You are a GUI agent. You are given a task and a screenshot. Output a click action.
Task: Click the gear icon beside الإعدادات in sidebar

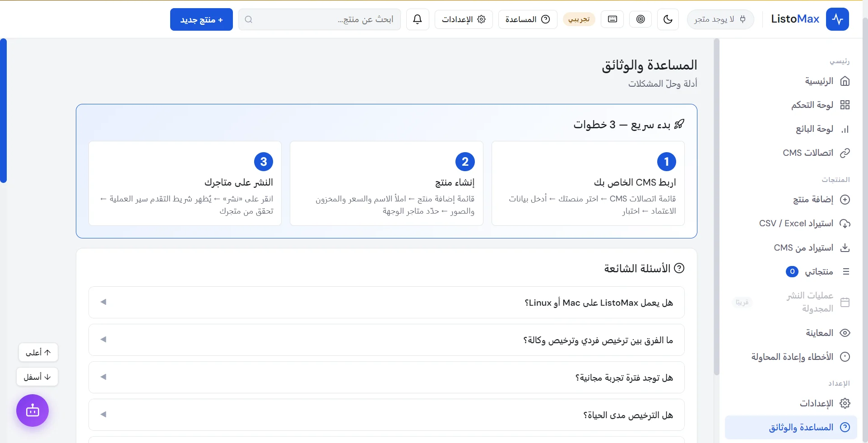845,403
